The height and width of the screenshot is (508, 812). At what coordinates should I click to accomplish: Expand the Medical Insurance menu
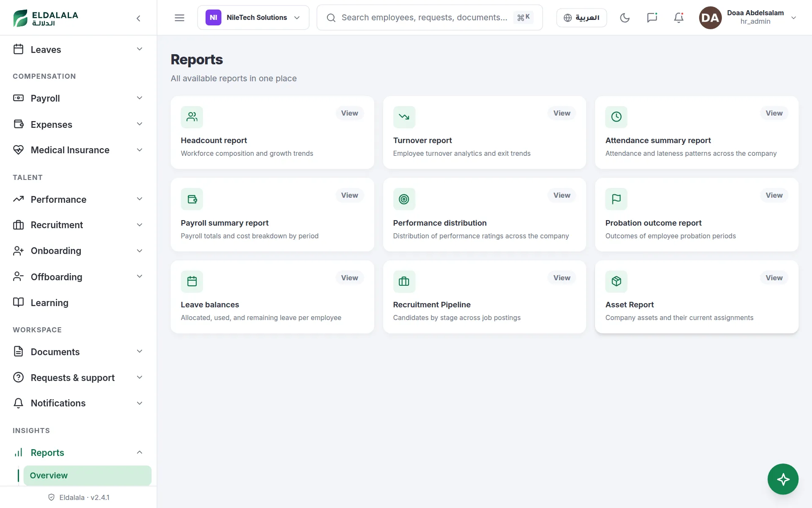click(78, 150)
